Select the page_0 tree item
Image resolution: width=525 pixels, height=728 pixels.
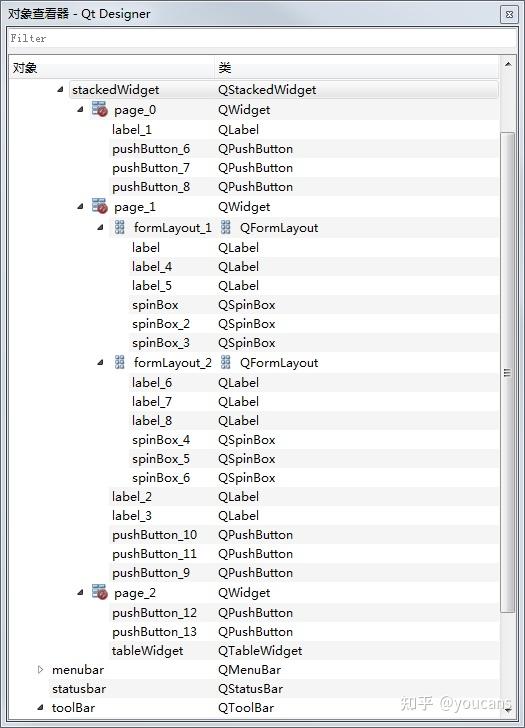click(135, 110)
